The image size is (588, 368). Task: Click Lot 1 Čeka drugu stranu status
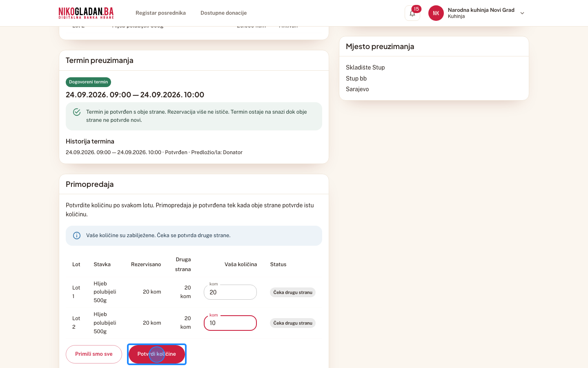pos(293,292)
